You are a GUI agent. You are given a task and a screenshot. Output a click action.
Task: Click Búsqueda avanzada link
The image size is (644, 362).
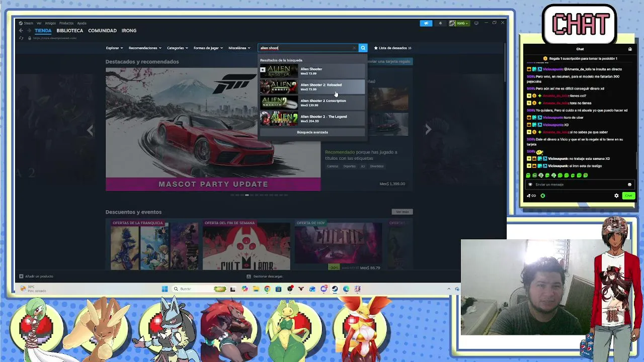[312, 132]
